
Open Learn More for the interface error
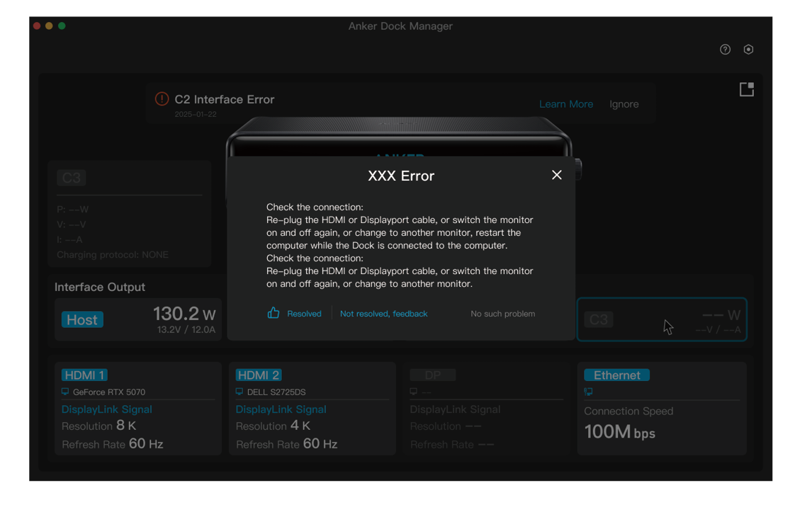(566, 104)
